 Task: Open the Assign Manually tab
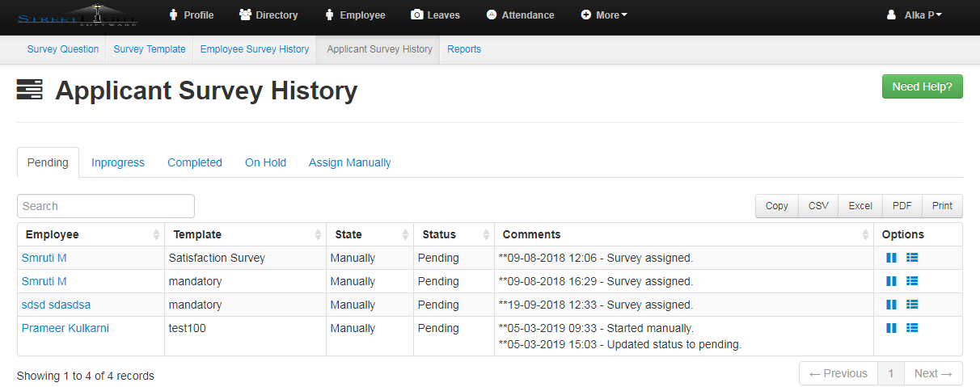click(x=349, y=162)
